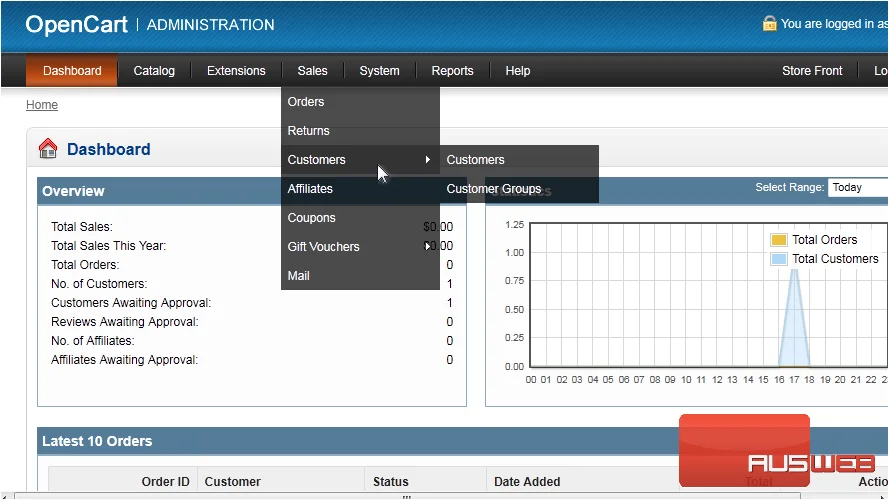Select Mail in the Sales dropdown
Image resolution: width=889 pixels, height=500 pixels.
click(361, 276)
